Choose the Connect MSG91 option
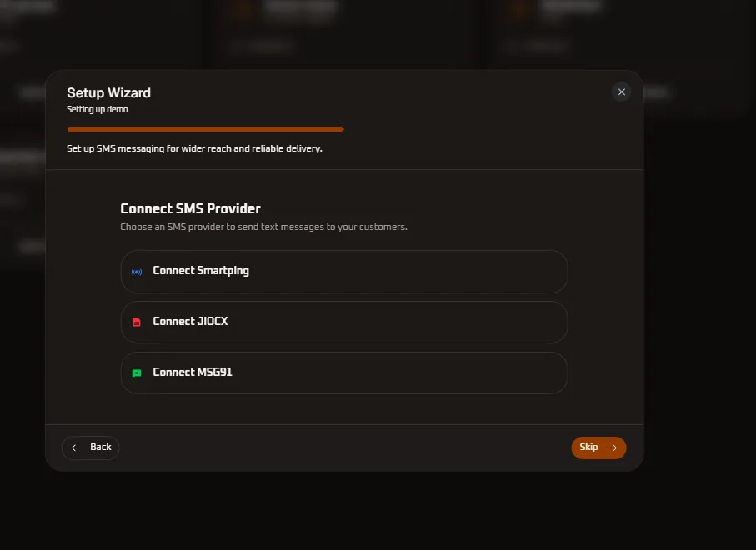 click(344, 372)
